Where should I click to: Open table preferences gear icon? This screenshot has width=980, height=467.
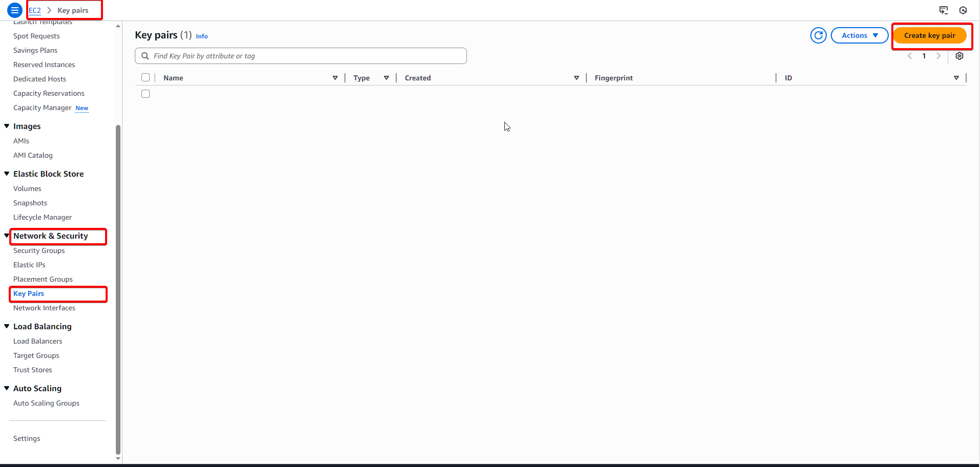tap(959, 56)
